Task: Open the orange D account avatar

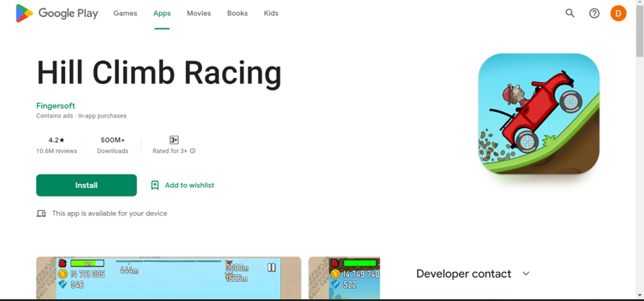Action: tap(618, 14)
